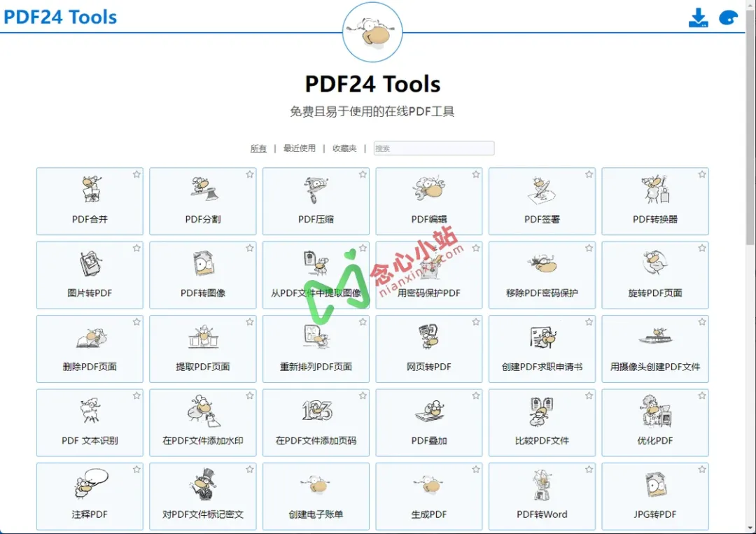756x534 pixels.
Task: Favorite PDF 文本识别 with its star
Action: coord(137,395)
